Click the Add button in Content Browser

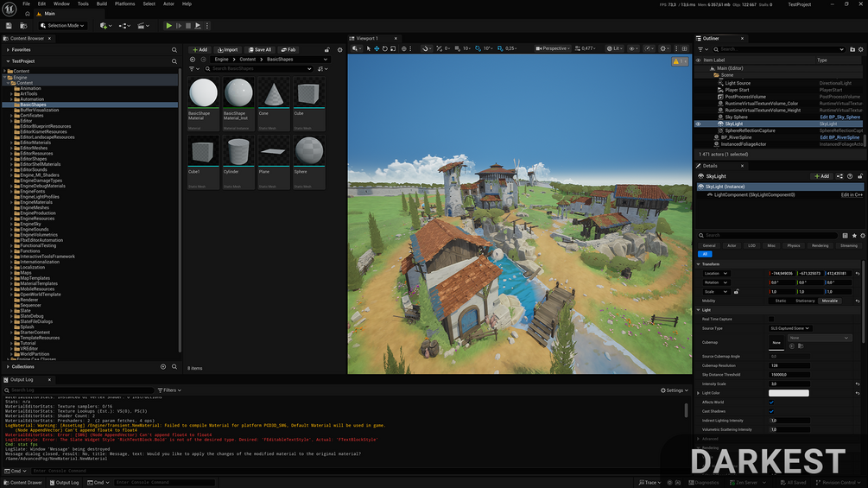point(200,50)
